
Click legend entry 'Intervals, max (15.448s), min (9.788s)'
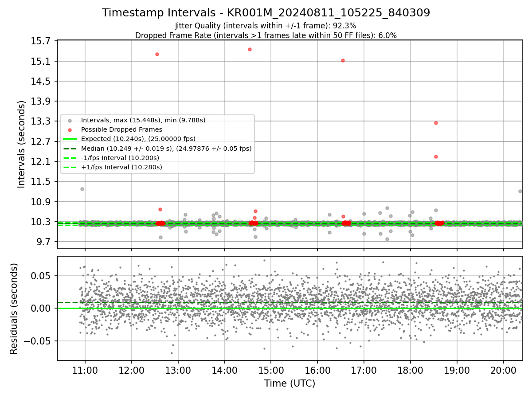tap(143, 120)
